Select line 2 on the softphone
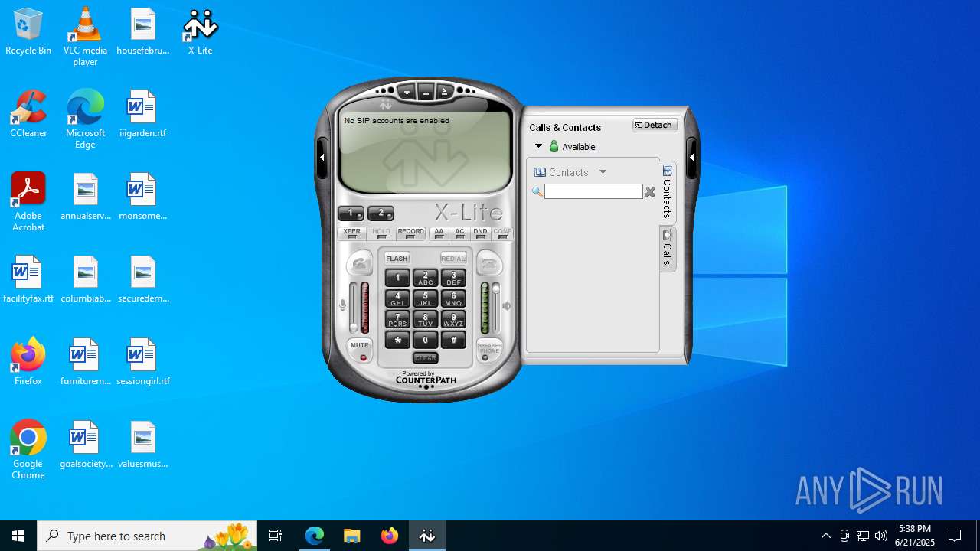 pyautogui.click(x=381, y=214)
